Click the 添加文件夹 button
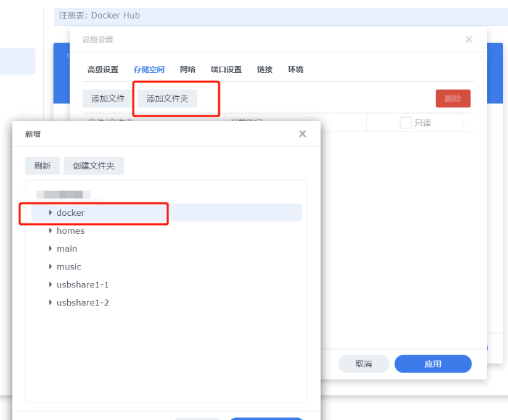Screen dimensions: 508x420 click(x=167, y=99)
